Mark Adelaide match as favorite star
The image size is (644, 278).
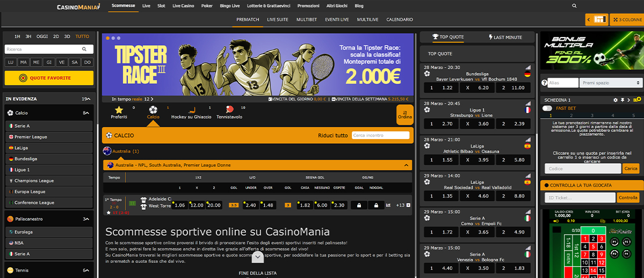click(108, 213)
